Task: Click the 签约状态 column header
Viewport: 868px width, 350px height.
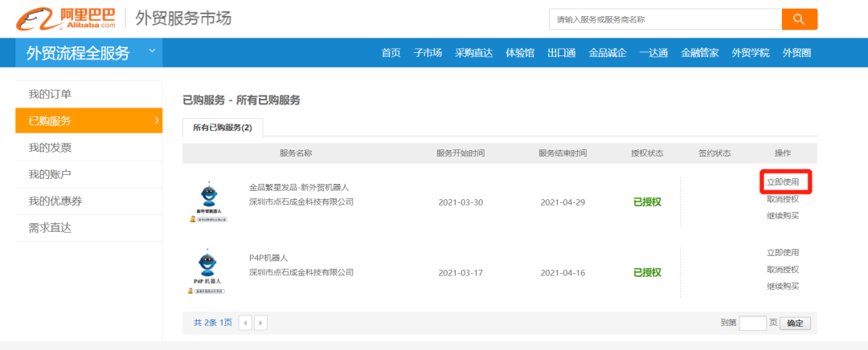Action: [714, 153]
